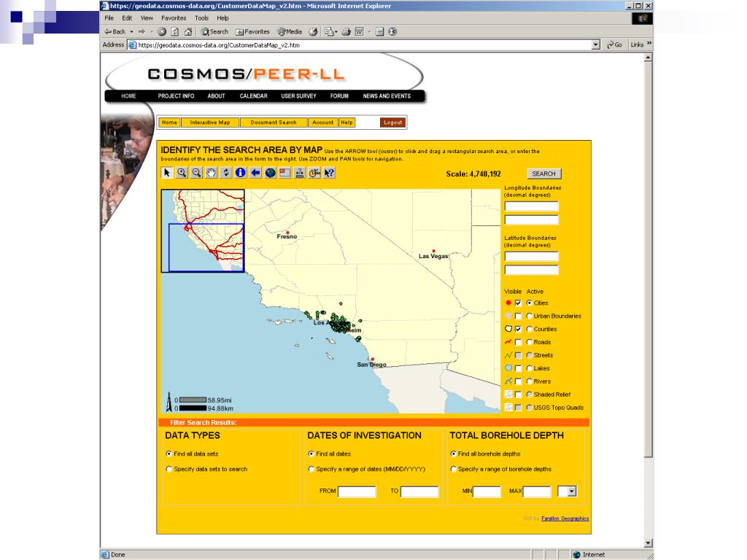Click the browser History icon
This screenshot has width=747, height=560.
(313, 31)
